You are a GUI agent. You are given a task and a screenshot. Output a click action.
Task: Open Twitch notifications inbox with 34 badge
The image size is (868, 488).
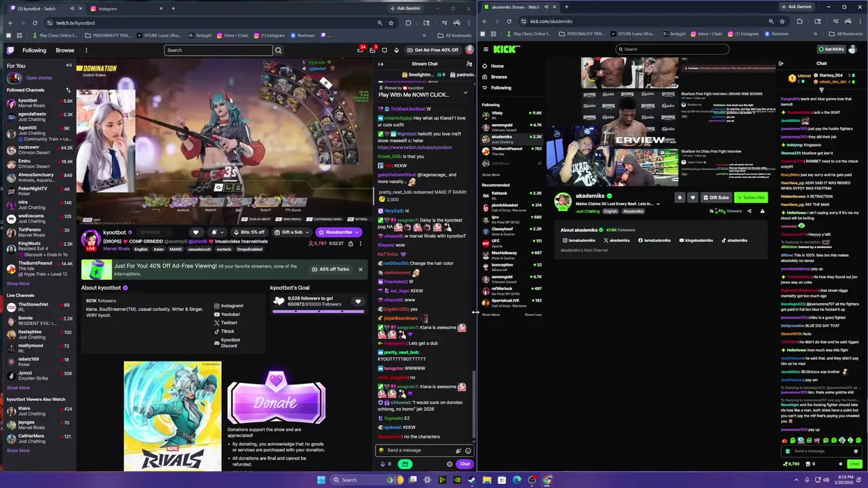point(361,50)
